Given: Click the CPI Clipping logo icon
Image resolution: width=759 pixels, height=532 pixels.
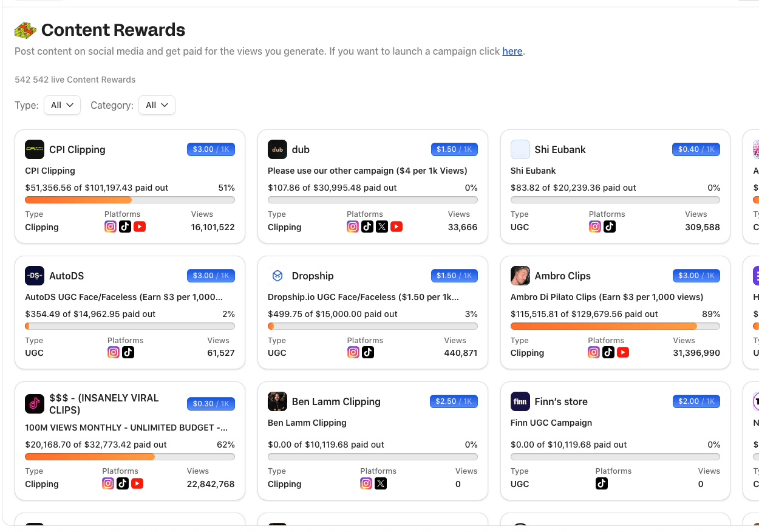Looking at the screenshot, I should [35, 149].
